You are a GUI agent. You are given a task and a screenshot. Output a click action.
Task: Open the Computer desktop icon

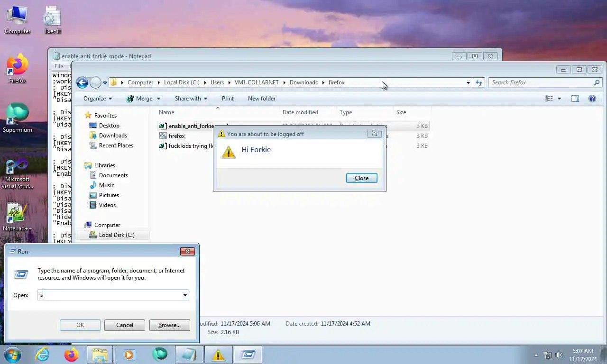pyautogui.click(x=18, y=20)
